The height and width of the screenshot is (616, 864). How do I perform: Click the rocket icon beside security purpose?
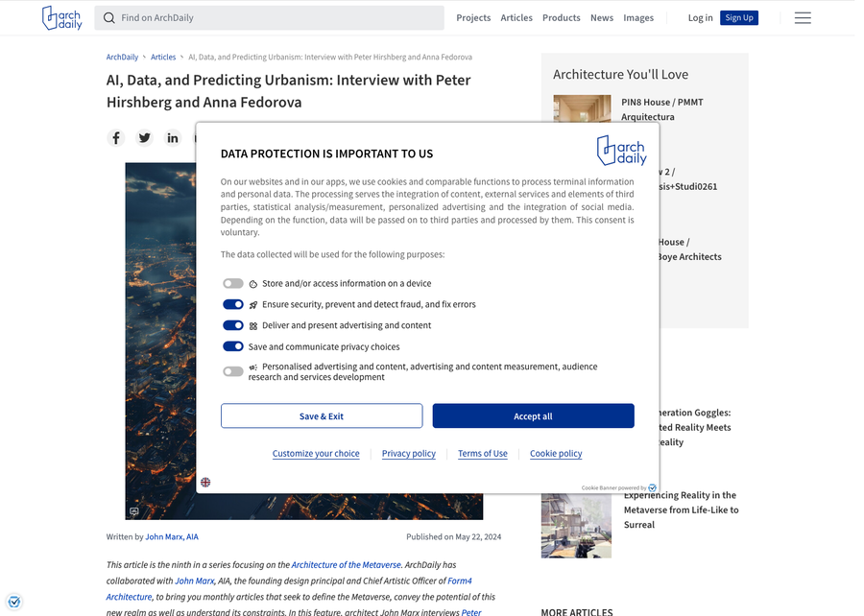(252, 305)
